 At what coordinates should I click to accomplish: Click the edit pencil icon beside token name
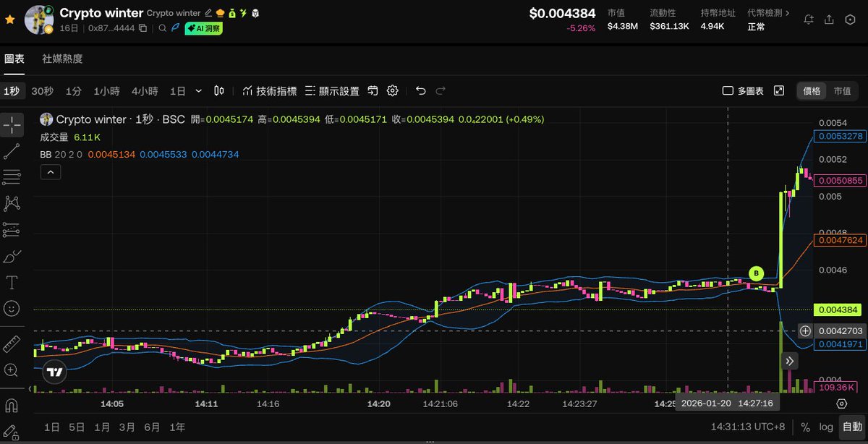click(208, 13)
